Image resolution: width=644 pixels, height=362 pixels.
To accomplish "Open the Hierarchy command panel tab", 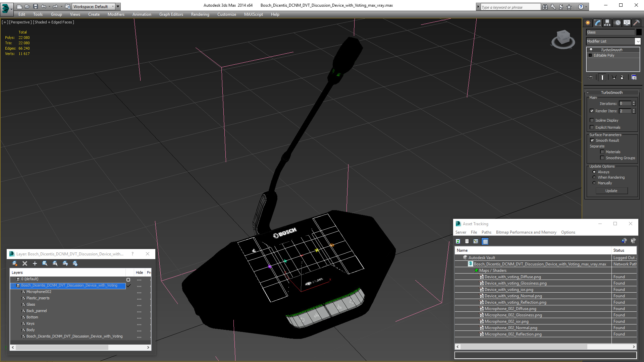I will click(x=607, y=23).
